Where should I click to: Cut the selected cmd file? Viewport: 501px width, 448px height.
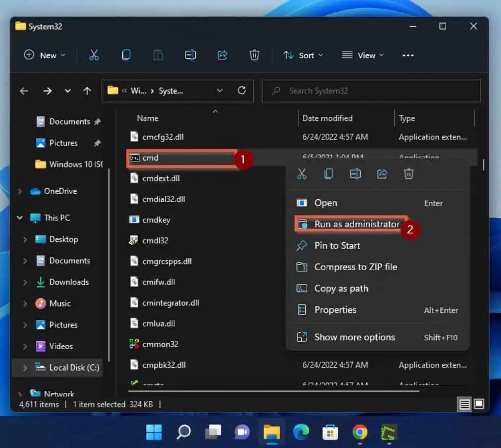[302, 174]
